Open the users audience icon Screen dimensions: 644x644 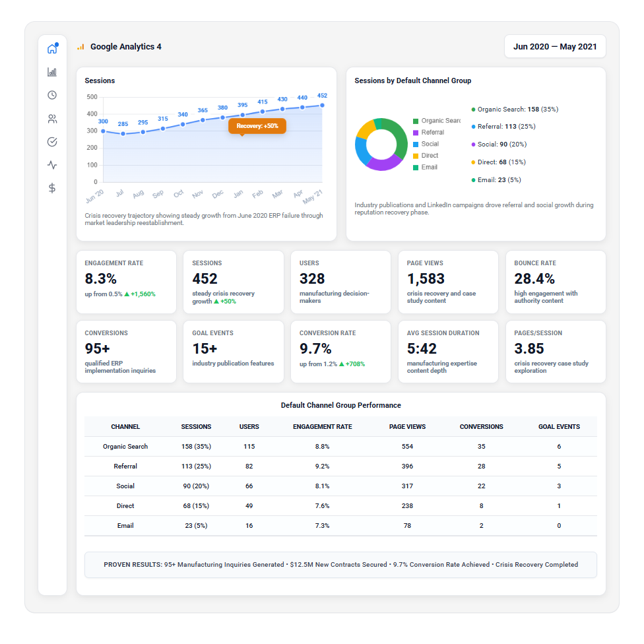(x=52, y=119)
